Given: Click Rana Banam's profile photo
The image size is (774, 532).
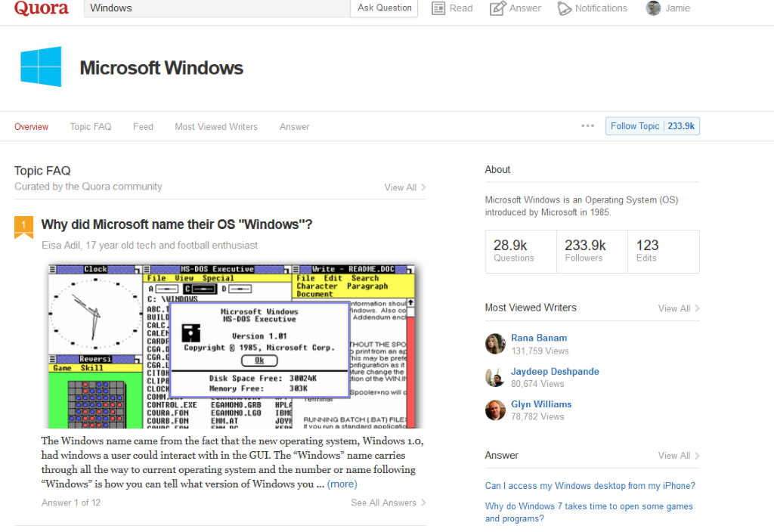Looking at the screenshot, I should [x=495, y=344].
